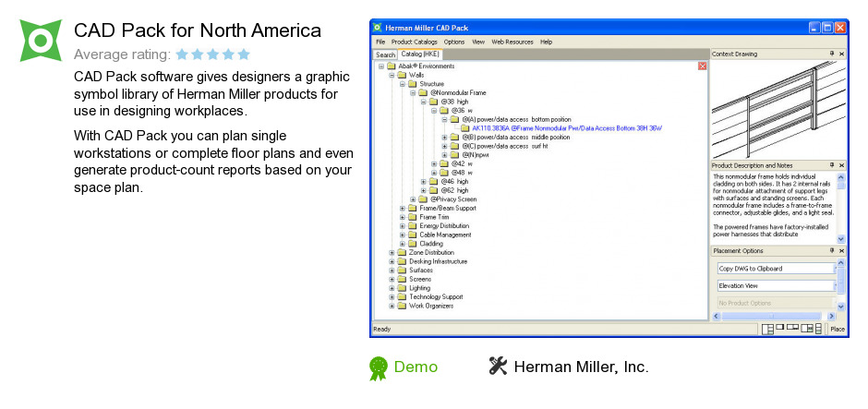This screenshot has height=409, width=868.
Task: Click the Ready status bar text
Action: 382,330
